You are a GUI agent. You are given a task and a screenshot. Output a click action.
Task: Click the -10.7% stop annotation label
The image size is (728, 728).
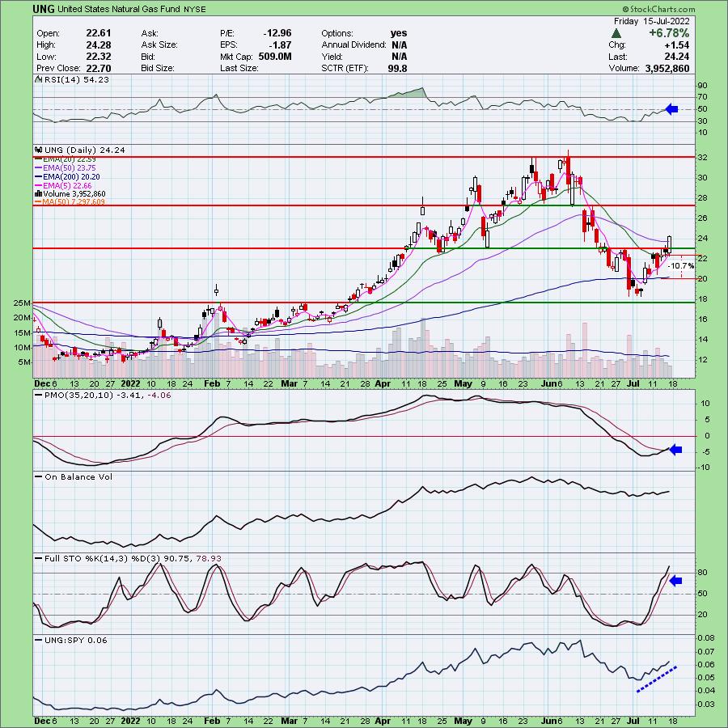coord(681,266)
